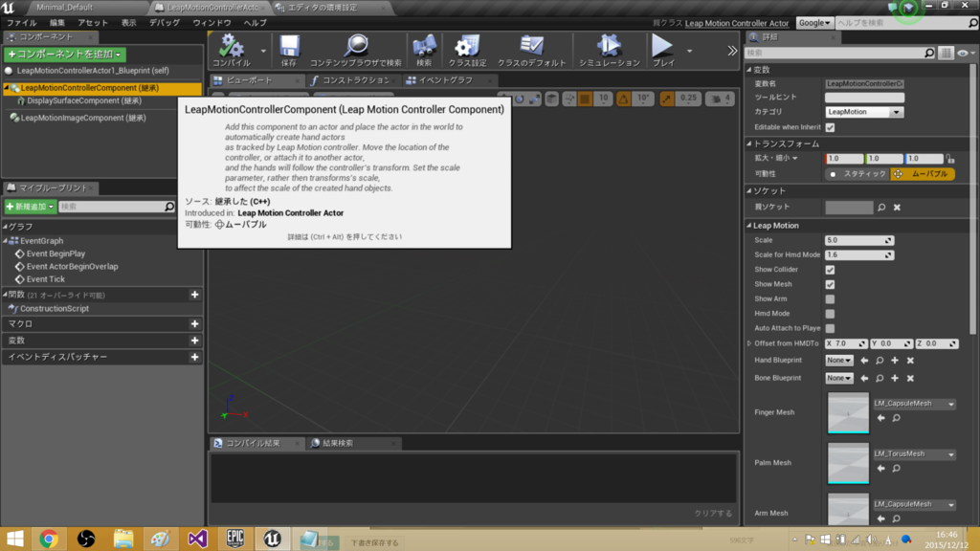The width and height of the screenshot is (980, 551).
Task: Select Movable (ムーバブル) mobility option
Action: (923, 174)
